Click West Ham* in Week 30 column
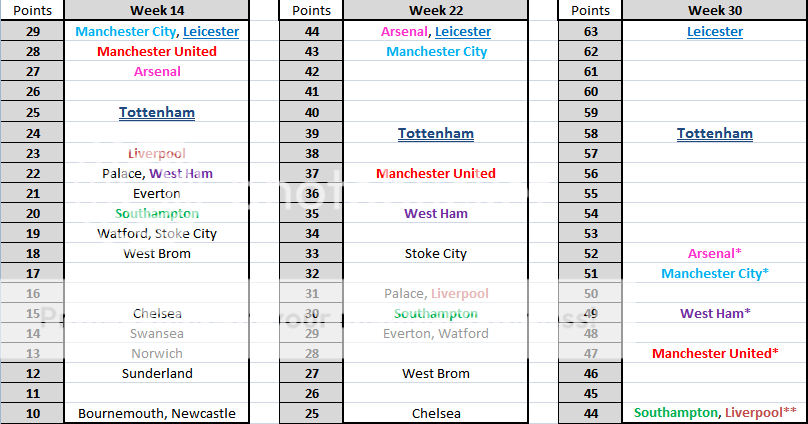 tap(714, 313)
